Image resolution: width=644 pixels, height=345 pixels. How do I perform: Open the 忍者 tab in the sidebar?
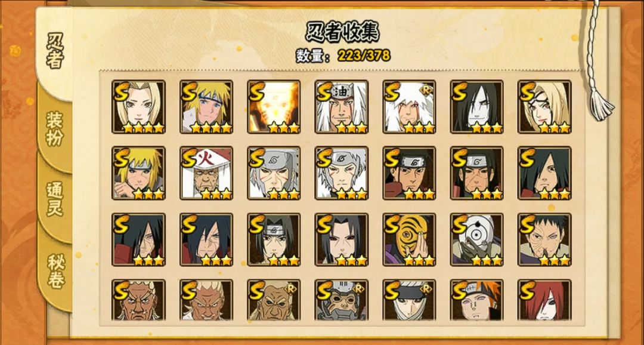55,53
